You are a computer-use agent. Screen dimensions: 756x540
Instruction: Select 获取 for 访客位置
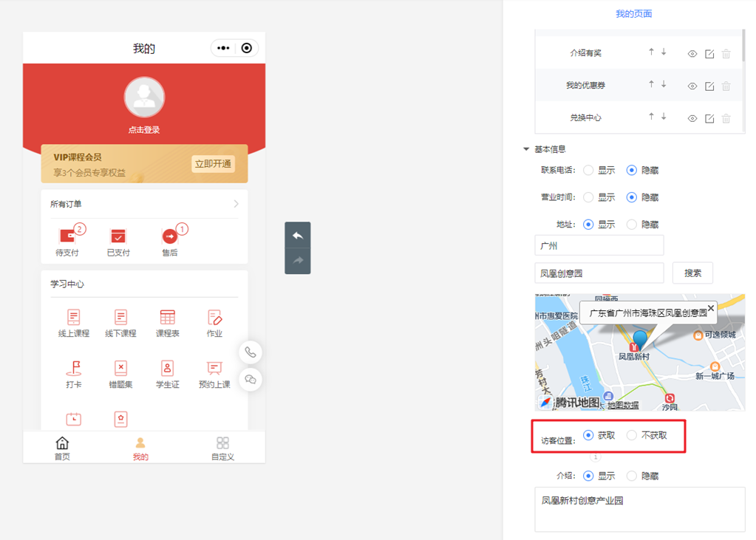click(588, 435)
